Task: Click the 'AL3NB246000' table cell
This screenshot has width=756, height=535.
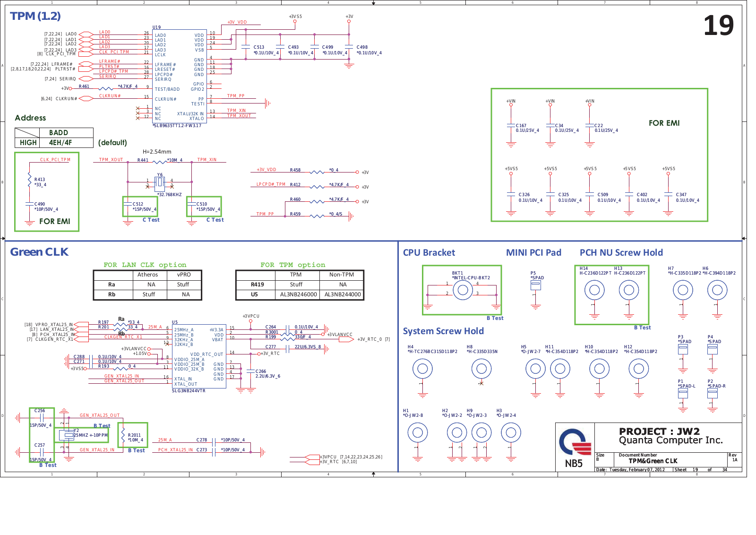Action: [299, 294]
